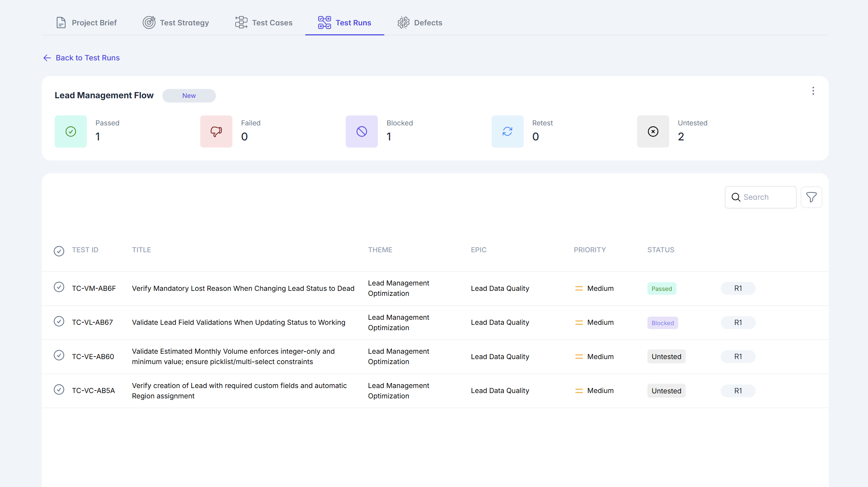
Task: Sort by the TITLE column header
Action: (x=142, y=250)
